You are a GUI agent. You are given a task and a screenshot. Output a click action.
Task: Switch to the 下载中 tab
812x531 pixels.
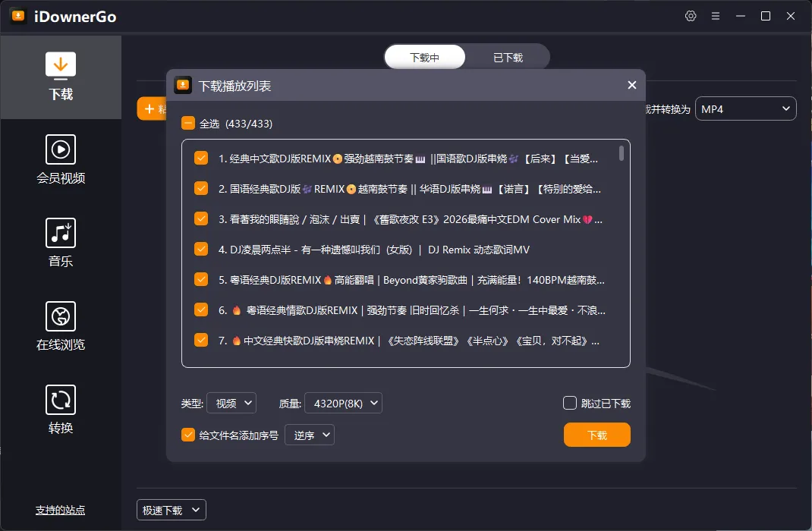click(425, 57)
